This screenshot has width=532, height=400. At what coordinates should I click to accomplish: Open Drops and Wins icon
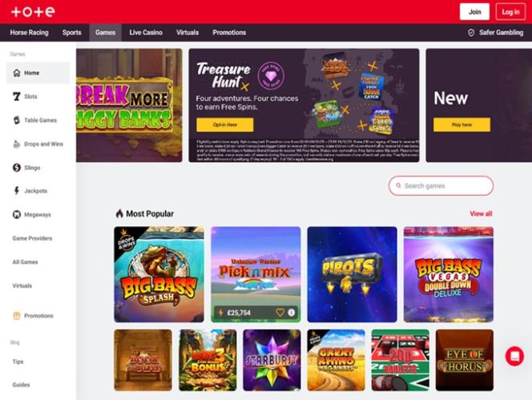(17, 144)
